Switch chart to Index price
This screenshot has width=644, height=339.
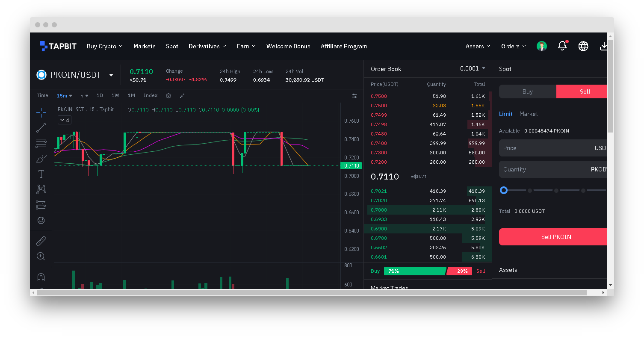(x=151, y=96)
